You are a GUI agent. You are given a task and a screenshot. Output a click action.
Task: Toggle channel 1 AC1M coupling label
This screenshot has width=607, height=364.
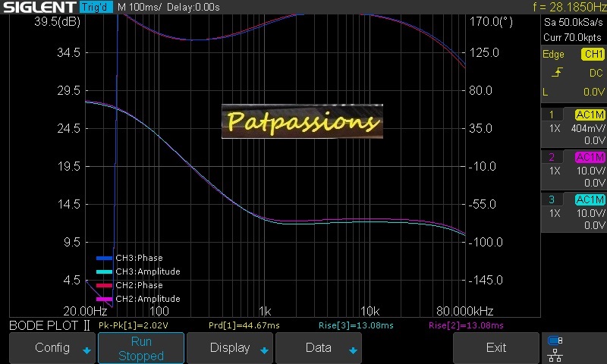(x=590, y=115)
